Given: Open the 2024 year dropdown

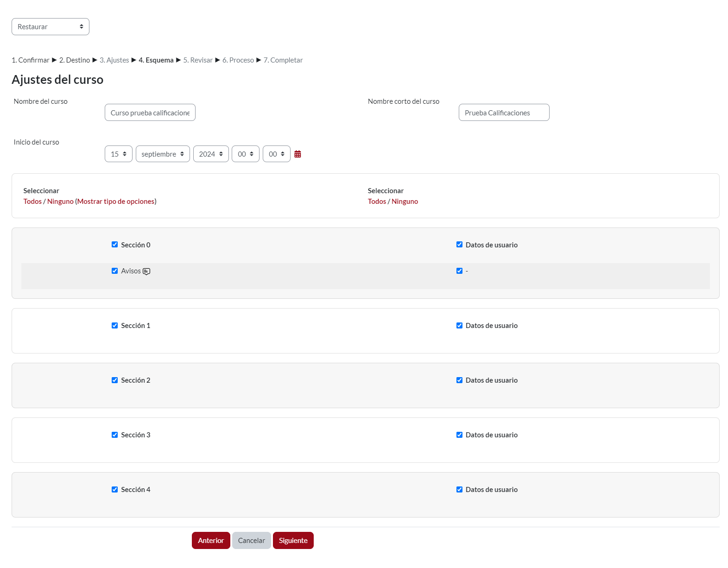Looking at the screenshot, I should (x=211, y=154).
